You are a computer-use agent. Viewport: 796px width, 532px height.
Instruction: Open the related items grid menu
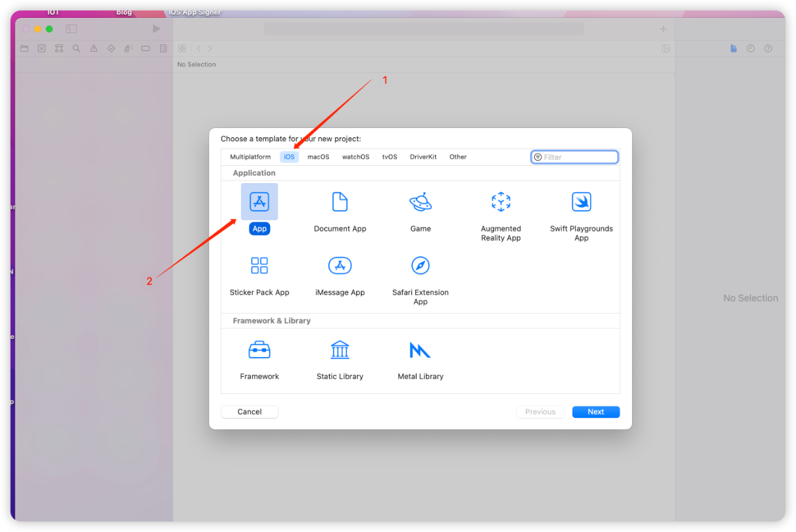coord(182,48)
